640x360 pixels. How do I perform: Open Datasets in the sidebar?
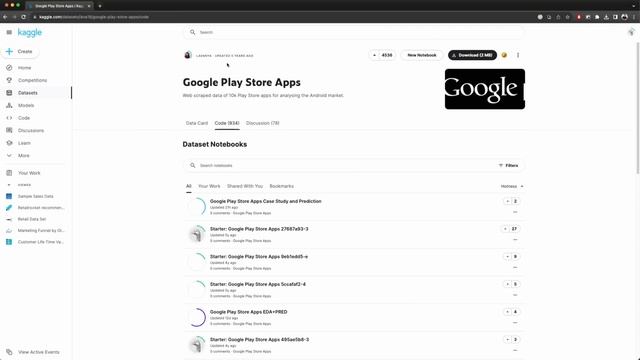point(27,93)
